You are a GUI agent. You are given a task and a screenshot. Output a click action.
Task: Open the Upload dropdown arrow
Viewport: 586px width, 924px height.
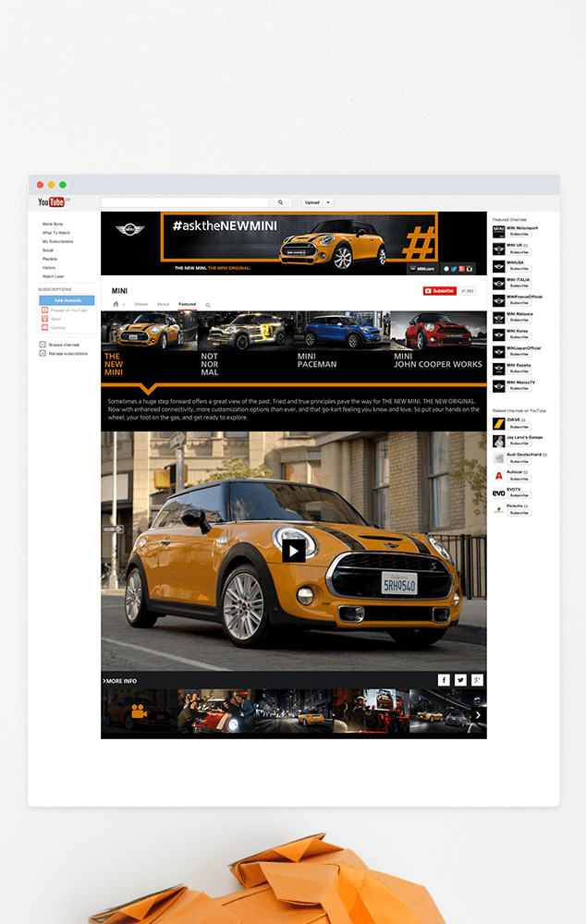(x=328, y=202)
